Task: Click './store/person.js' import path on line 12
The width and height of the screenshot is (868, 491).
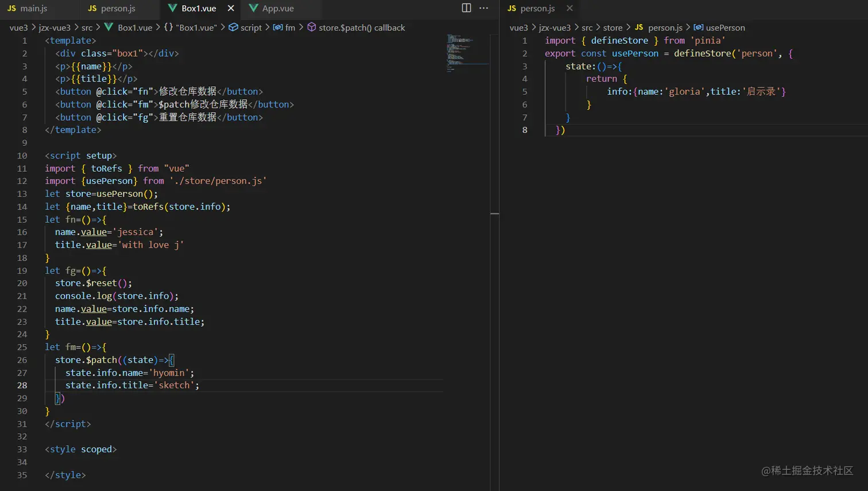Action: click(218, 181)
